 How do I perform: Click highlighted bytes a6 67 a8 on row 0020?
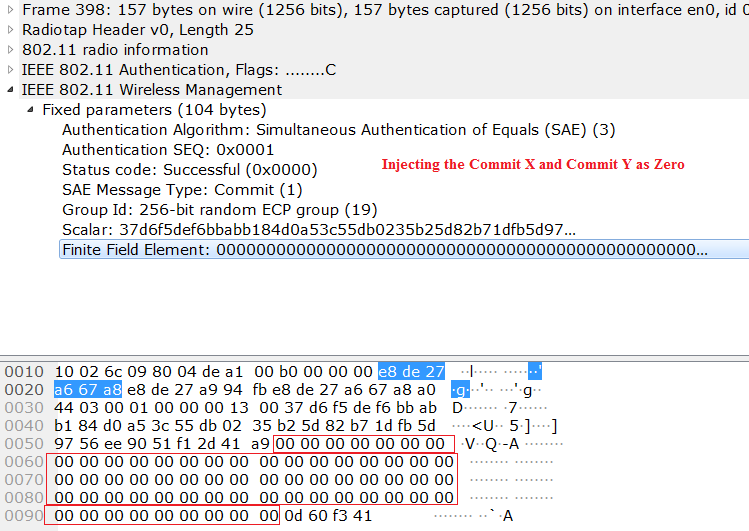point(88,390)
